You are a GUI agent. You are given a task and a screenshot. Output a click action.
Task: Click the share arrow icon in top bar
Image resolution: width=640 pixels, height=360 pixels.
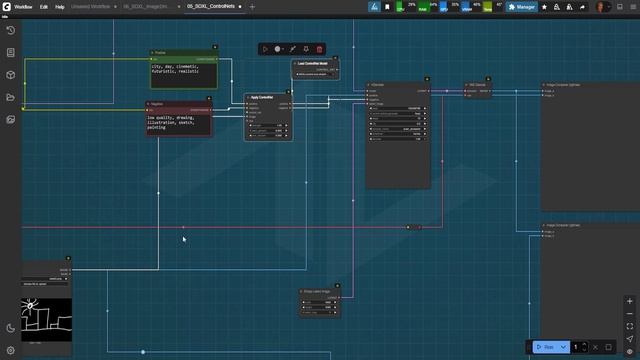pyautogui.click(x=582, y=7)
